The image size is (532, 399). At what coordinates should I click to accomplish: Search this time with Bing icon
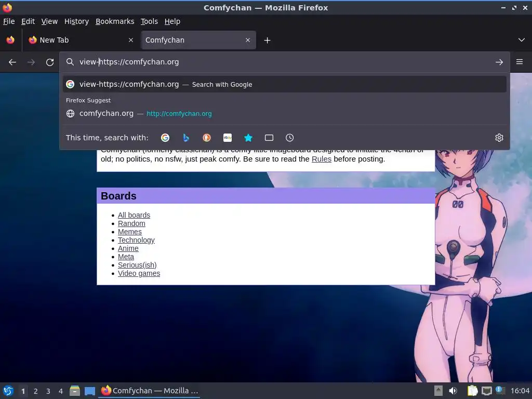[186, 138]
